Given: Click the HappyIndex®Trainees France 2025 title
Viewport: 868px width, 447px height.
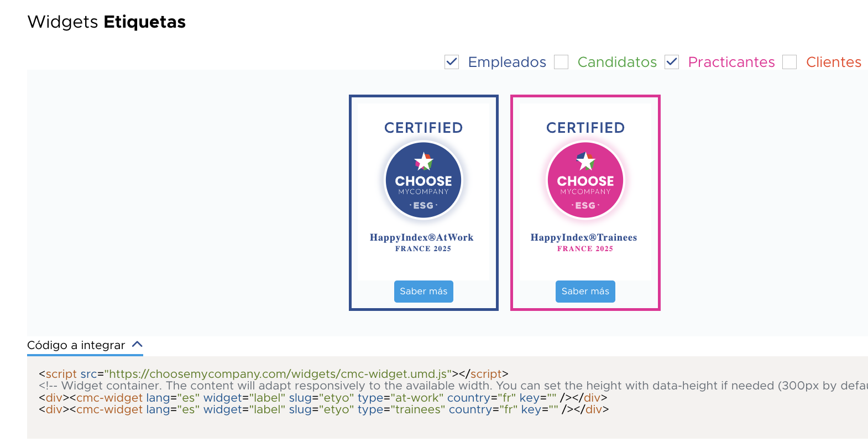Looking at the screenshot, I should point(584,242).
